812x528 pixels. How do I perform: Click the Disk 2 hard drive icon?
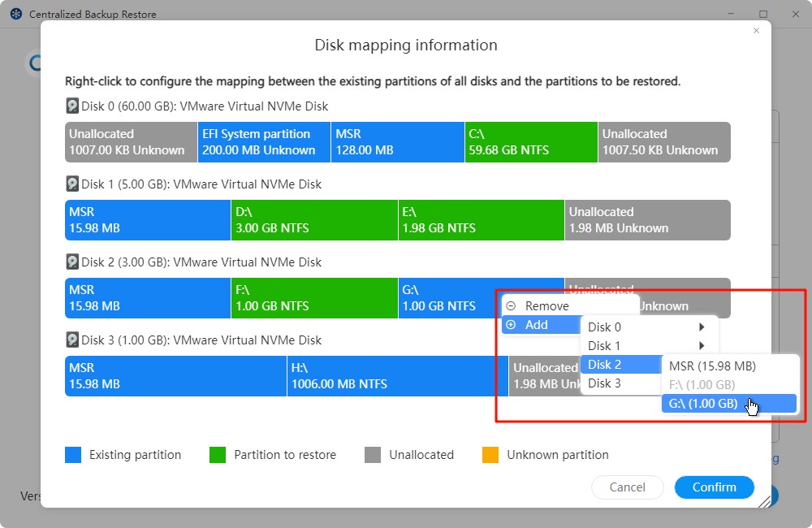[x=72, y=262]
